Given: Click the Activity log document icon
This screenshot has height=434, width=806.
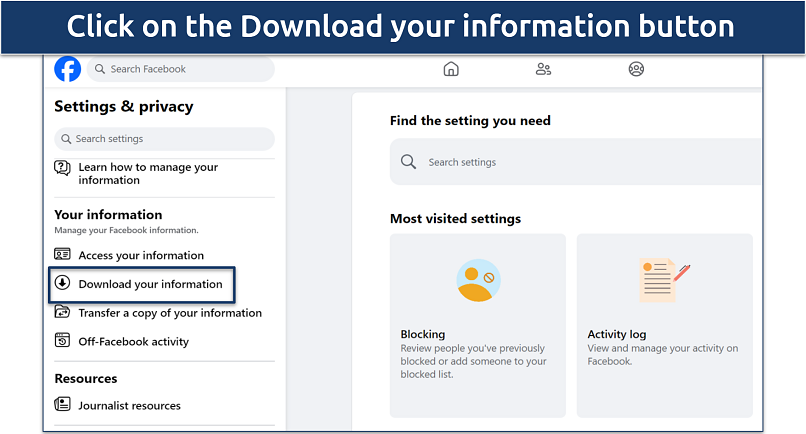Looking at the screenshot, I should tap(664, 280).
